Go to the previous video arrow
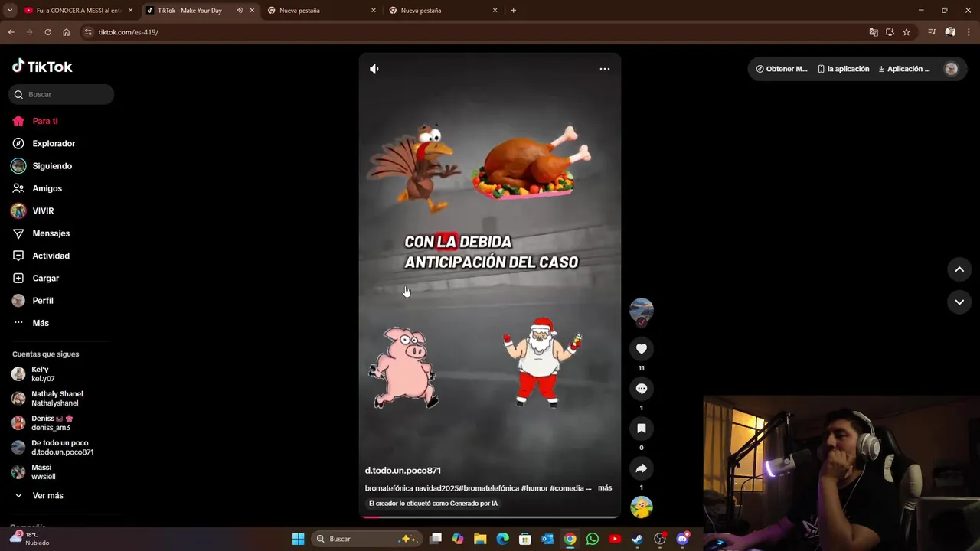This screenshot has width=980, height=551. [959, 269]
